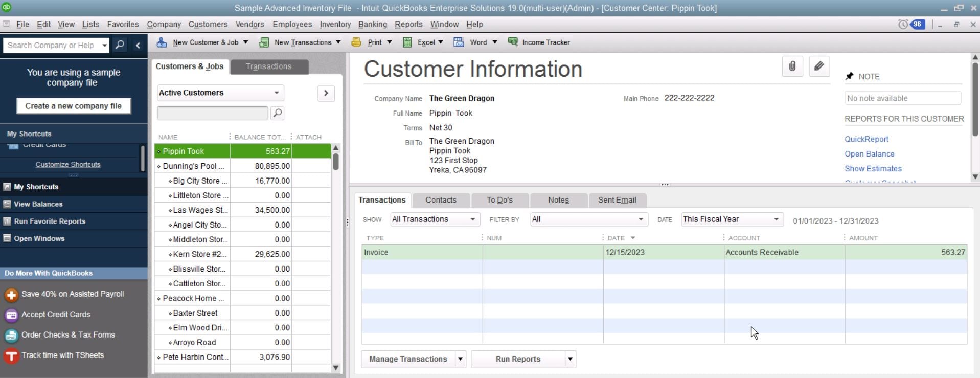Open the Income Tracker
Viewport: 980px width, 378px height.
[x=539, y=42]
